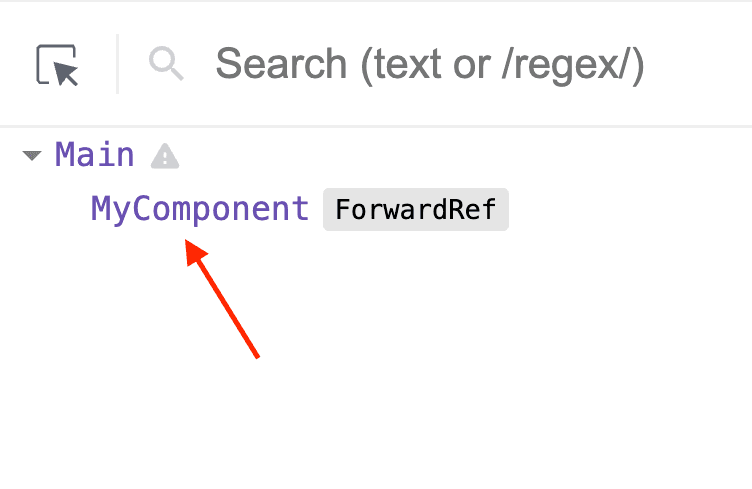The image size is (752, 489).
Task: Pick the child component named MyComponent
Action: (x=200, y=209)
